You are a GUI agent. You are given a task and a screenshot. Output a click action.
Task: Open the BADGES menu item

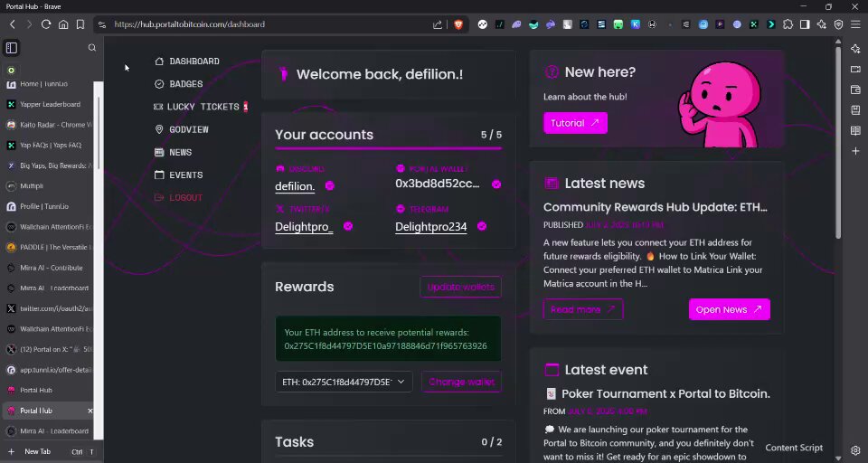tap(179, 84)
